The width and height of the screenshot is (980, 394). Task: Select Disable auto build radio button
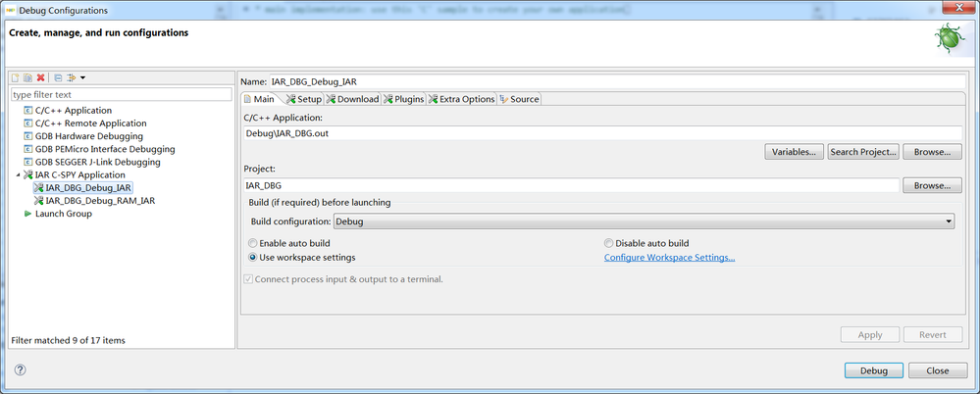[x=609, y=243]
